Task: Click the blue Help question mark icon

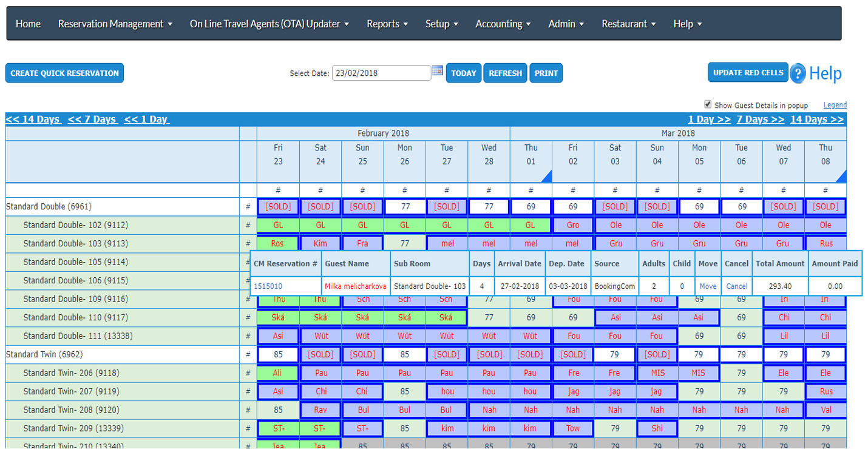Action: click(798, 73)
